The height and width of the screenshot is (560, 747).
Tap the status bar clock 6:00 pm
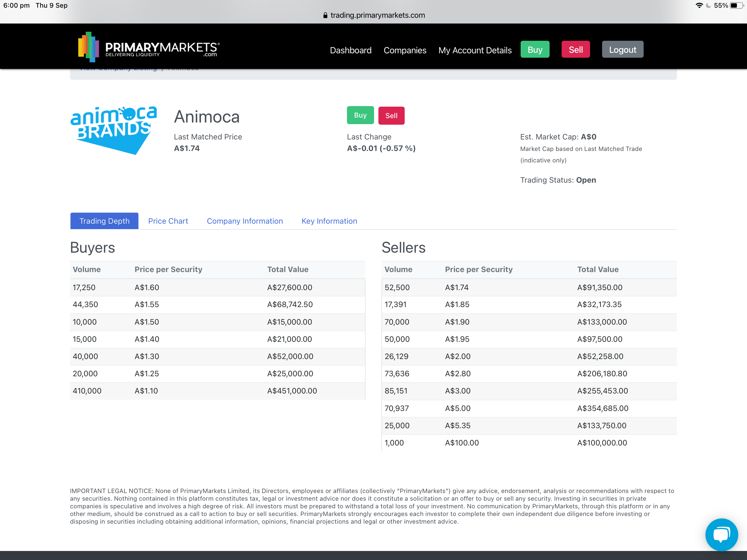tap(17, 5)
